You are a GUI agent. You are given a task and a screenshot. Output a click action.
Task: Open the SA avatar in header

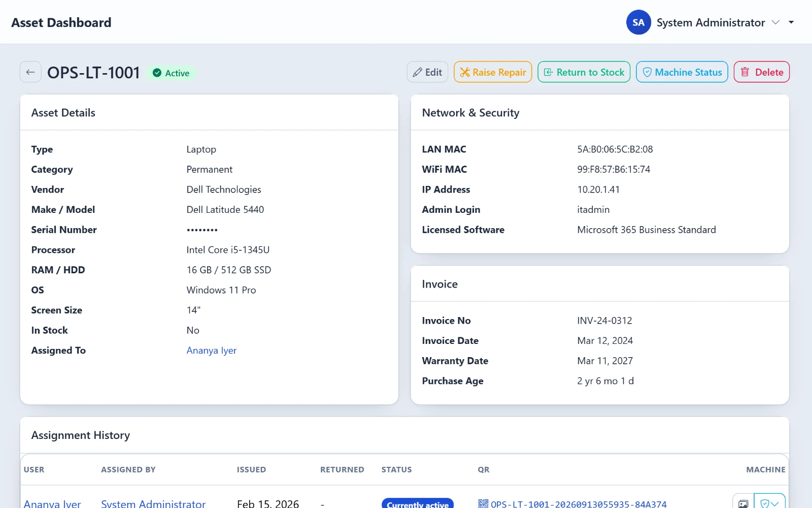[x=638, y=22]
